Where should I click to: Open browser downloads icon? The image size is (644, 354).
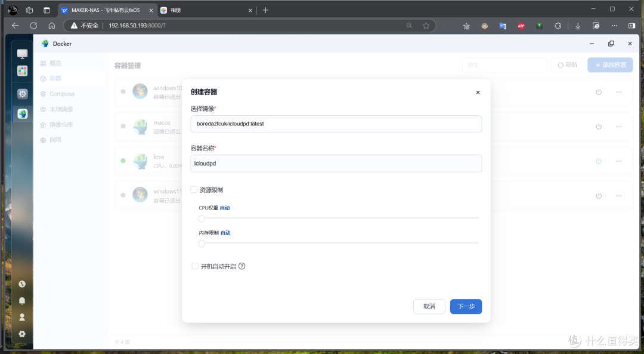click(x=577, y=26)
